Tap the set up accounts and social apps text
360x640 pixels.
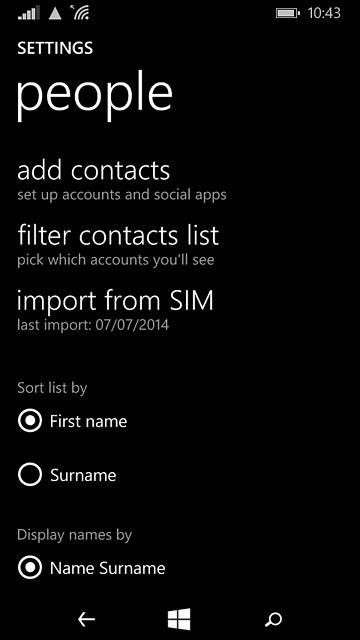pos(122,195)
